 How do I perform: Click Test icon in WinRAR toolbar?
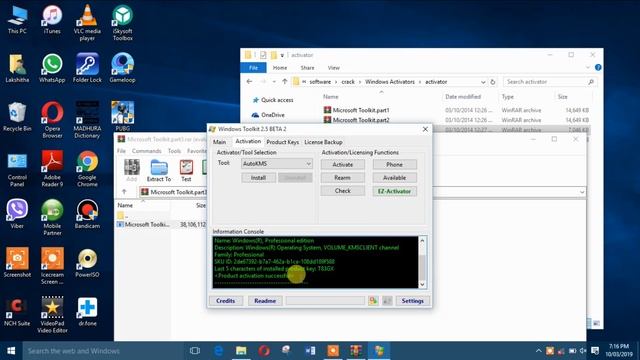click(186, 171)
